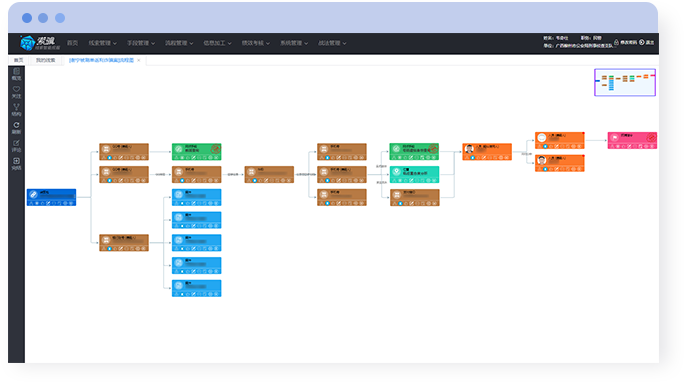Click the app logo in the top left
This screenshot has width=684, height=382.
39,43
